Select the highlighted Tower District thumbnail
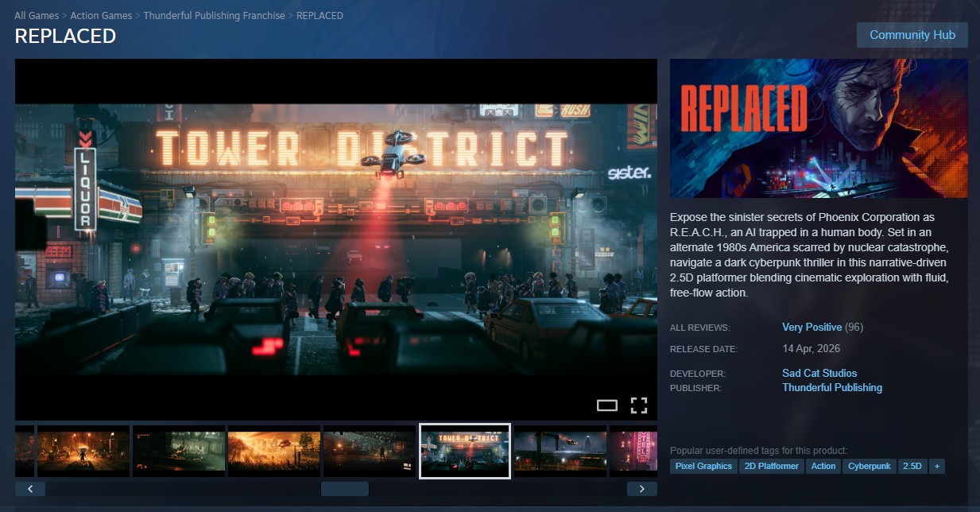The width and height of the screenshot is (980, 512). [465, 452]
